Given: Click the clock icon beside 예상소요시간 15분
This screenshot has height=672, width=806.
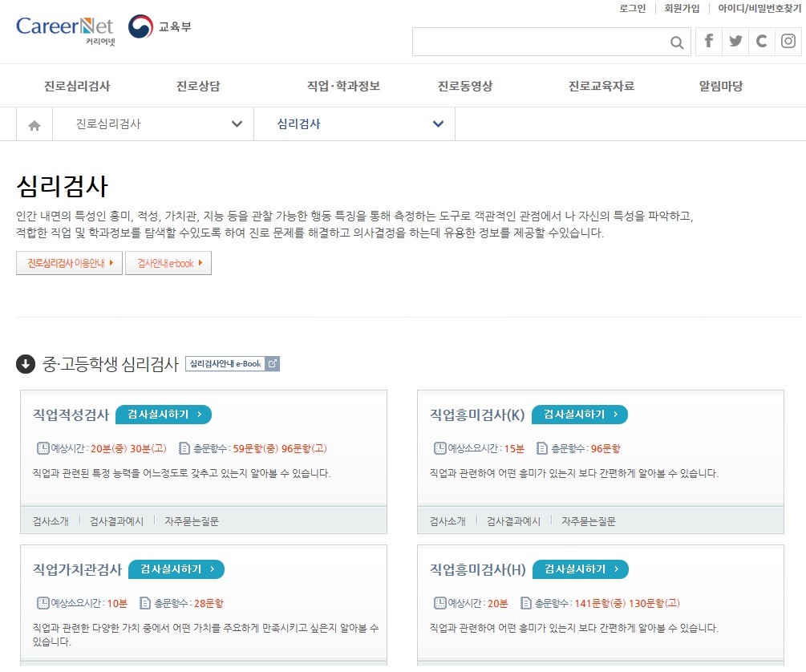Looking at the screenshot, I should point(440,448).
